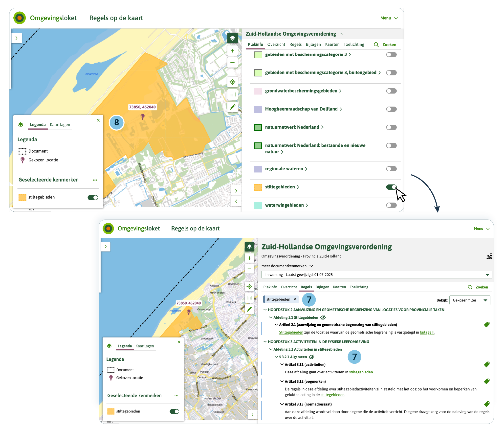The width and height of the screenshot is (504, 430).
Task: Remove the stiltegebieden filter chip
Action: click(295, 299)
